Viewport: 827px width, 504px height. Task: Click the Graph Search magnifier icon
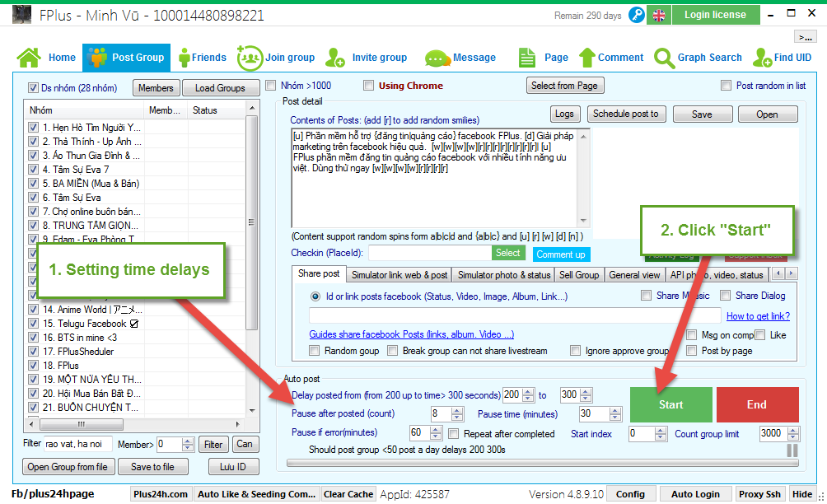click(x=664, y=58)
